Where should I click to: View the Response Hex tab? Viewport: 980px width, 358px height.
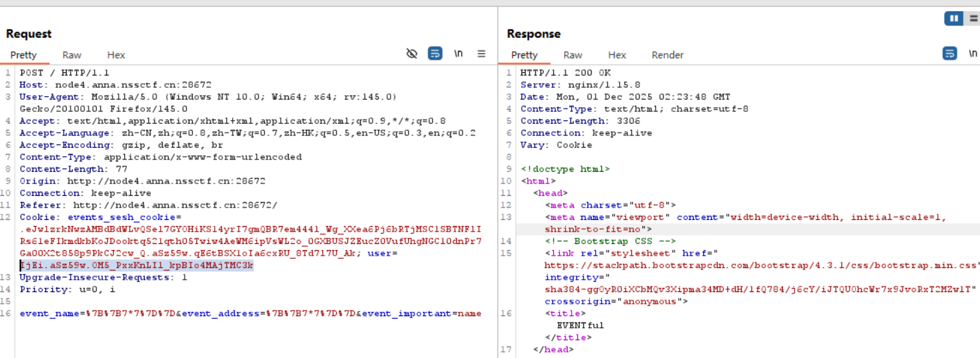(617, 55)
